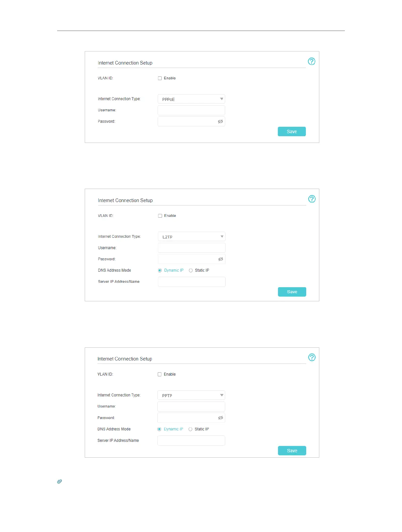This screenshot has height=532, width=402.
Task: Open help for the L2TP setup panel
Action: (x=312, y=199)
